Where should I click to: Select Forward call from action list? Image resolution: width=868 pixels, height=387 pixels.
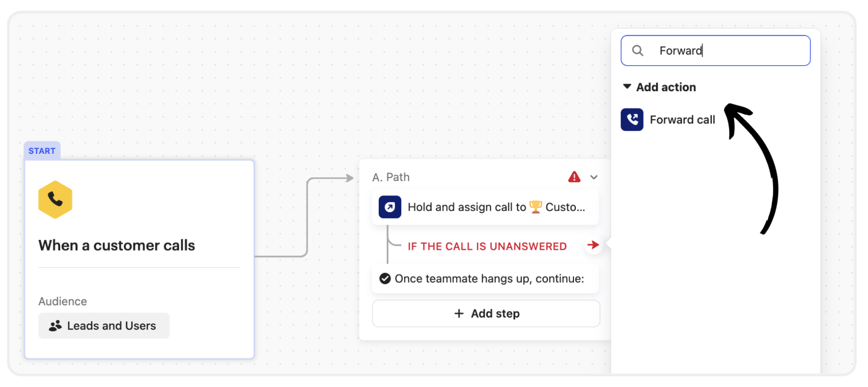(x=682, y=120)
